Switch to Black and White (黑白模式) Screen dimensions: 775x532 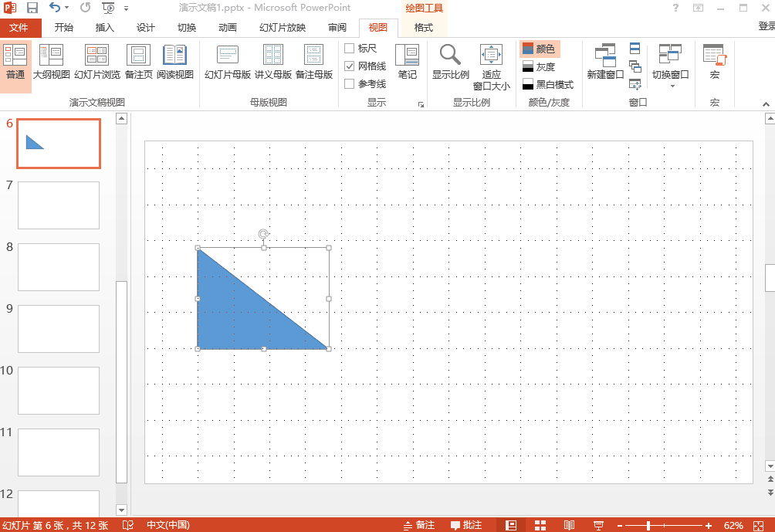click(x=548, y=84)
